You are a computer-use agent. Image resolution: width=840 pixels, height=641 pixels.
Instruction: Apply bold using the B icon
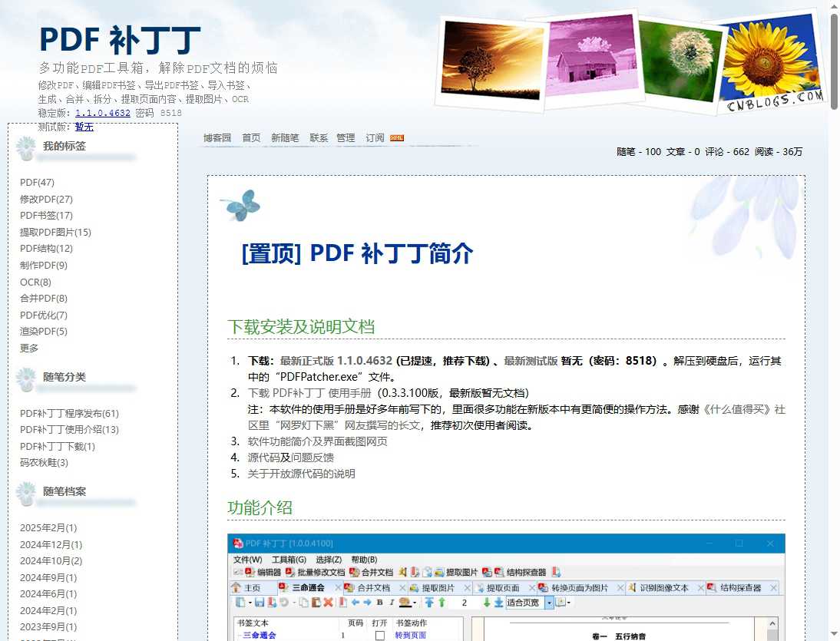(x=379, y=603)
